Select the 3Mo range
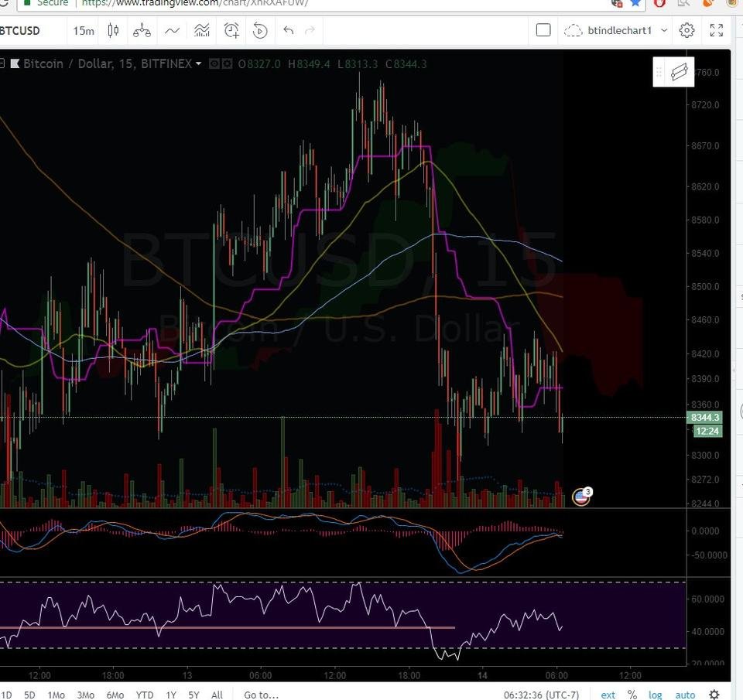This screenshot has height=700, width=743. point(86,695)
